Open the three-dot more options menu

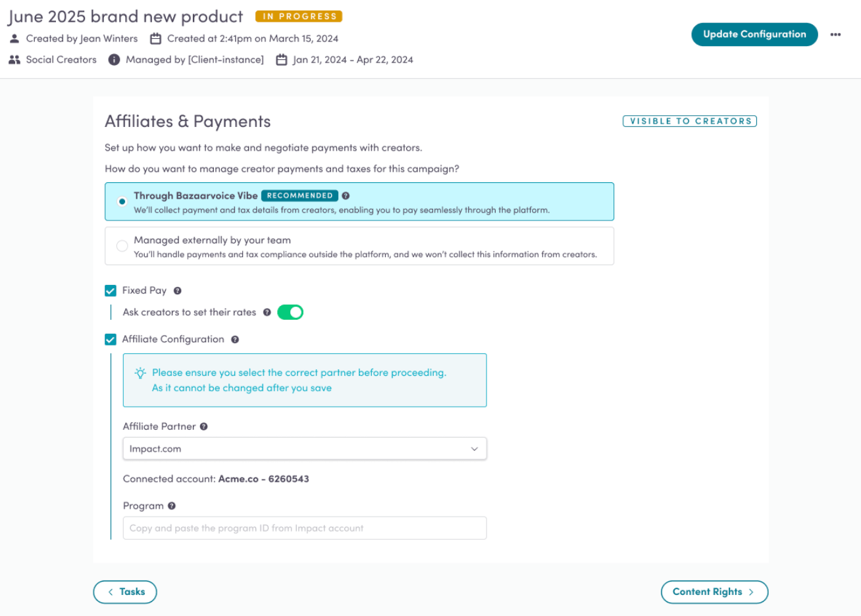pyautogui.click(x=835, y=35)
